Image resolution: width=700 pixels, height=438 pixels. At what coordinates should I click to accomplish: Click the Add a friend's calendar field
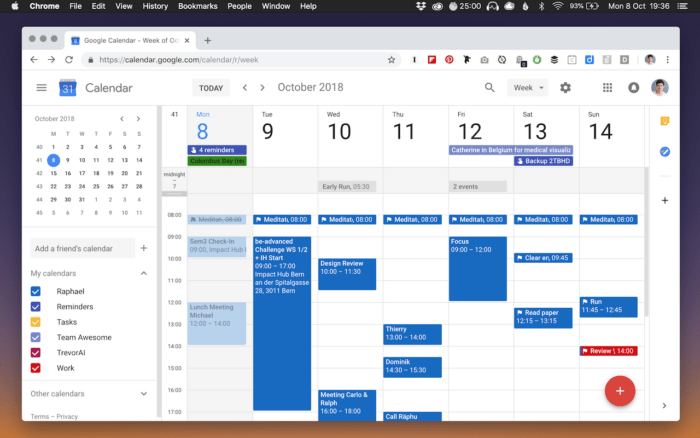point(83,248)
